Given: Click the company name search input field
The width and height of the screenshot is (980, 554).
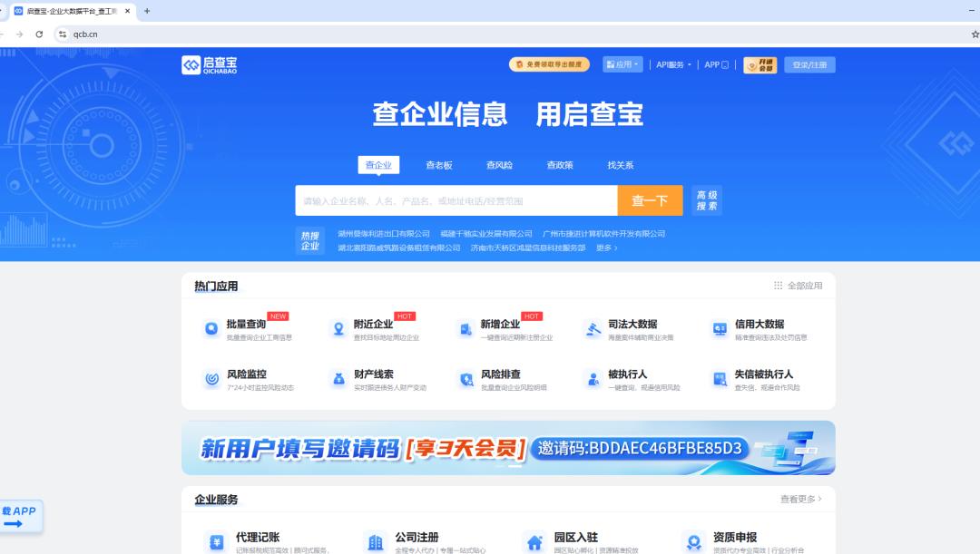Looking at the screenshot, I should (456, 200).
